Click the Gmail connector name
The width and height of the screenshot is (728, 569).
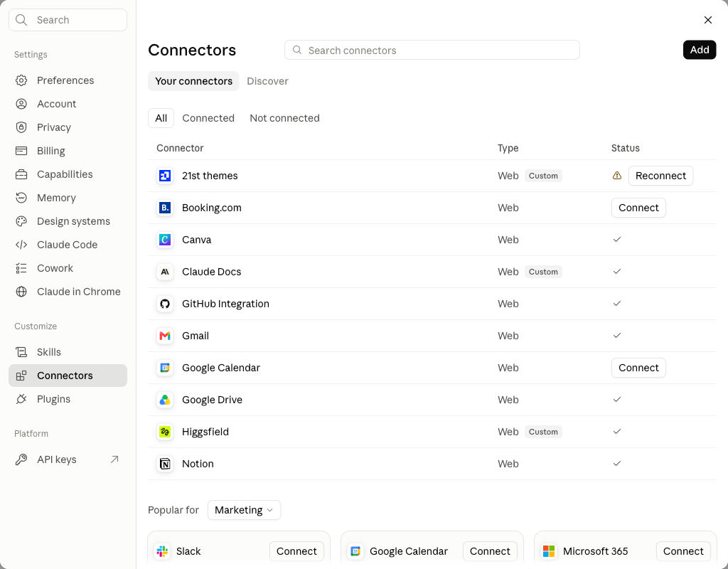[x=196, y=336]
